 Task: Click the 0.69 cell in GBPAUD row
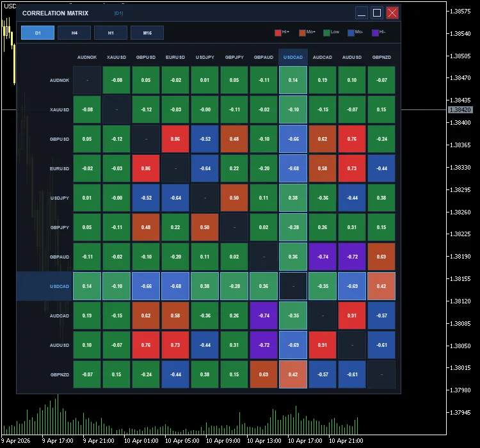point(381,257)
